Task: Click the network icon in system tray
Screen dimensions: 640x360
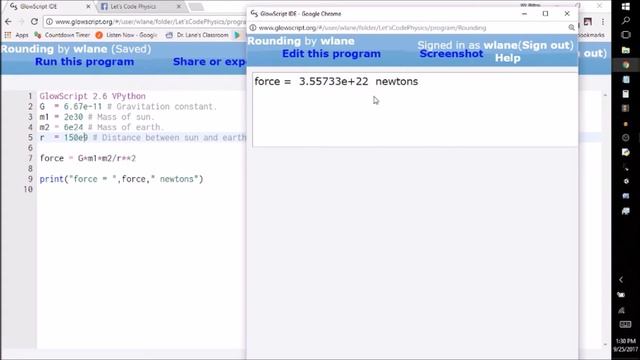Action: coord(621,310)
